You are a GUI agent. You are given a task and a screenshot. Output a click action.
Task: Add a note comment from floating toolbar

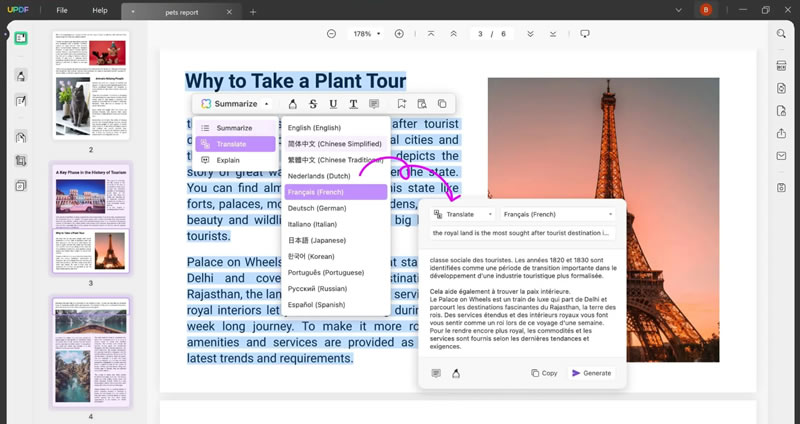click(x=374, y=104)
